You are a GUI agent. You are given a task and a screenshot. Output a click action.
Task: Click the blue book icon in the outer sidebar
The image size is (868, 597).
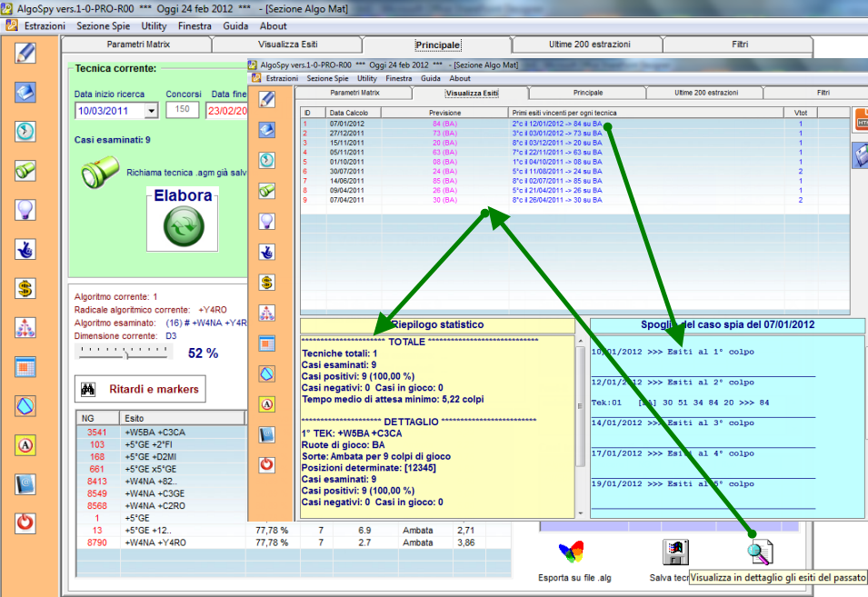(25, 93)
